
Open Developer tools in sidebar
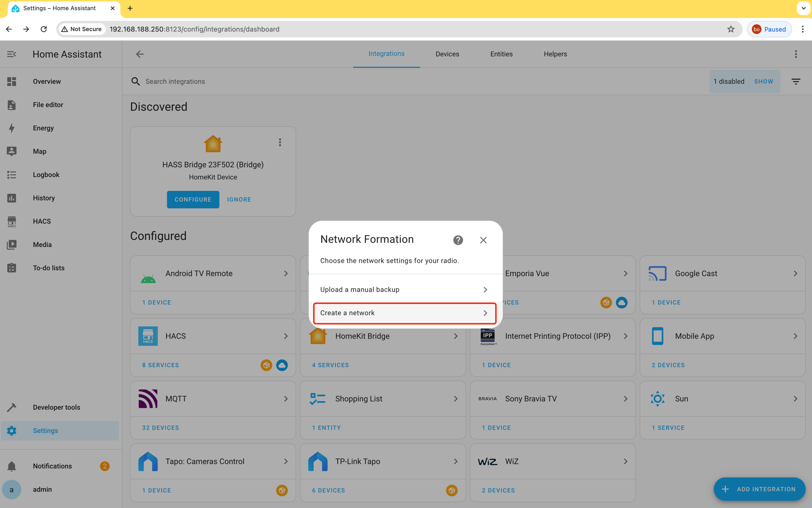point(56,407)
